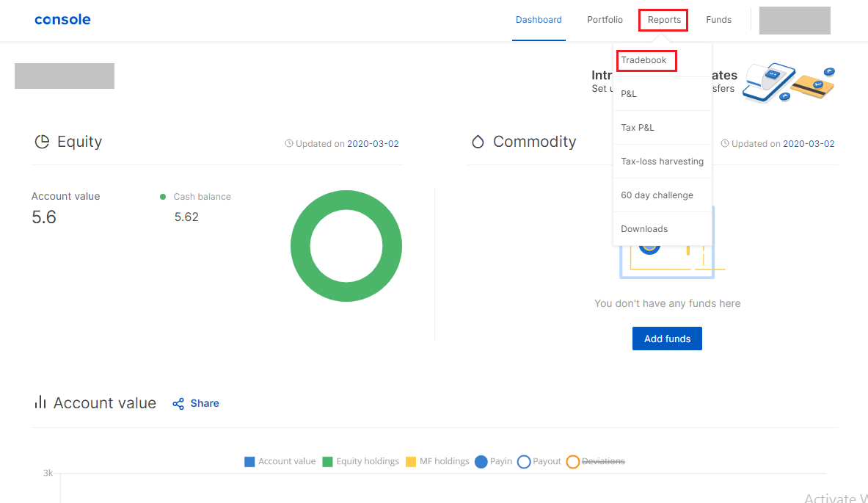Open the Reports dropdown
Image resolution: width=868 pixels, height=503 pixels.
[663, 20]
